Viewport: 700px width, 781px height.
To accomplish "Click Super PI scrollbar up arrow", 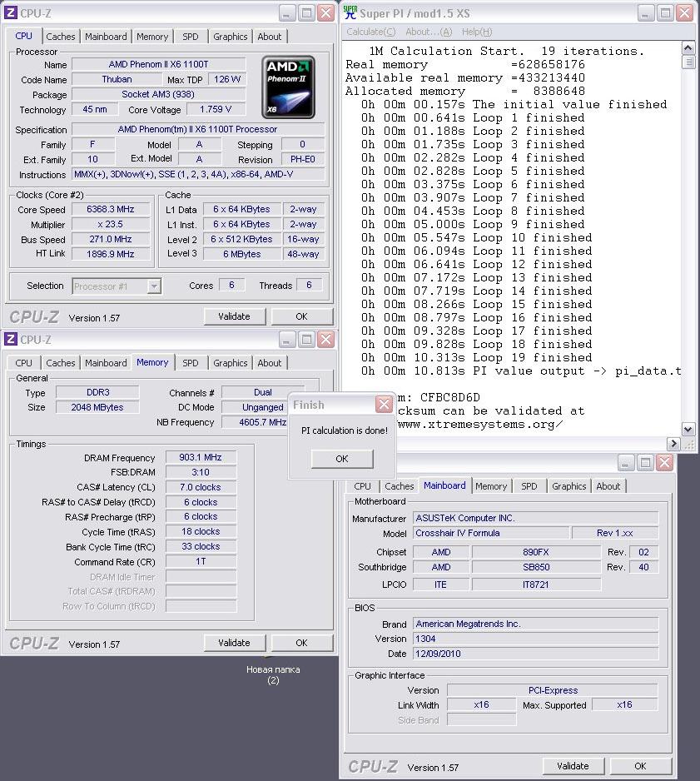I will pos(688,48).
